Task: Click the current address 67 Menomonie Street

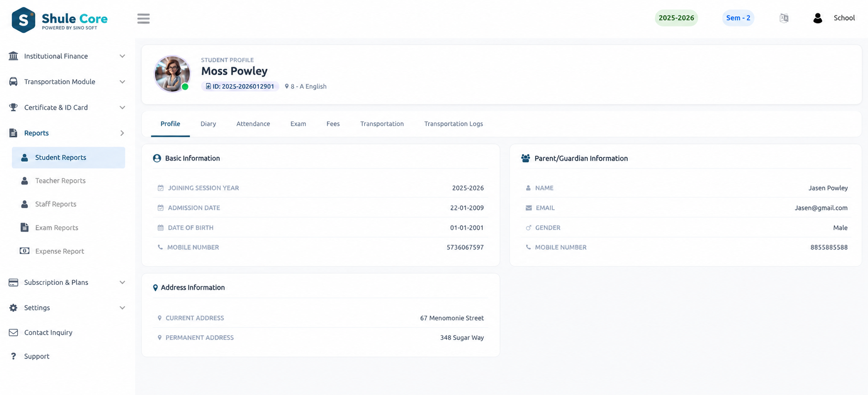Action: [452, 318]
